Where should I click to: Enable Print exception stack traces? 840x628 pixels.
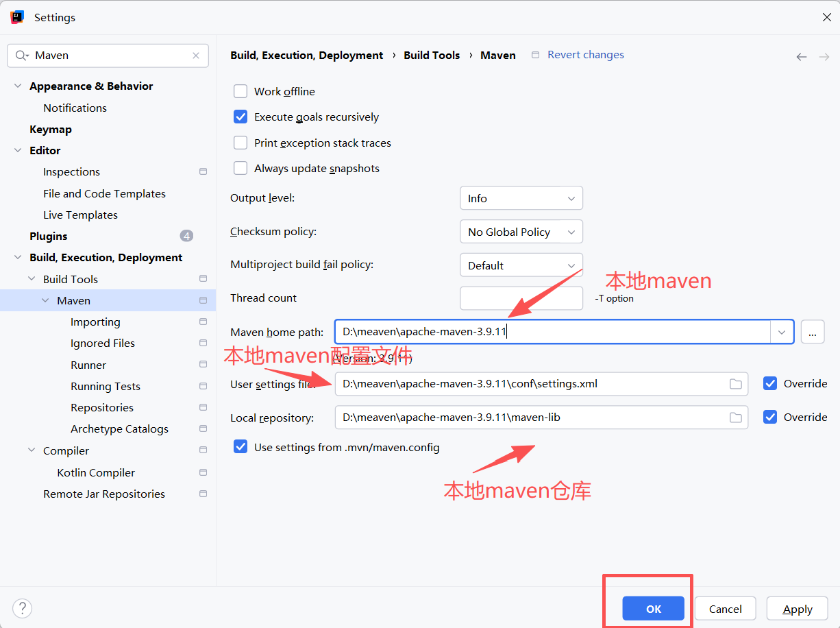[240, 143]
